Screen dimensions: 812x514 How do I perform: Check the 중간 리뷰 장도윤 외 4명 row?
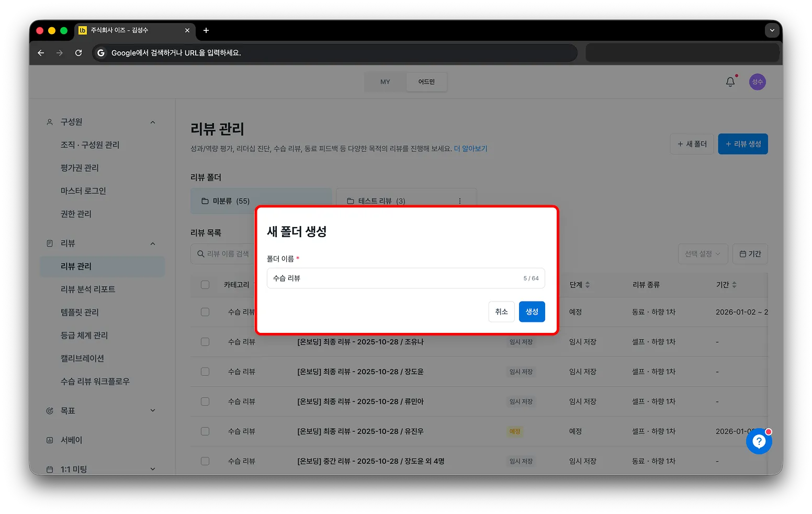[x=205, y=461]
